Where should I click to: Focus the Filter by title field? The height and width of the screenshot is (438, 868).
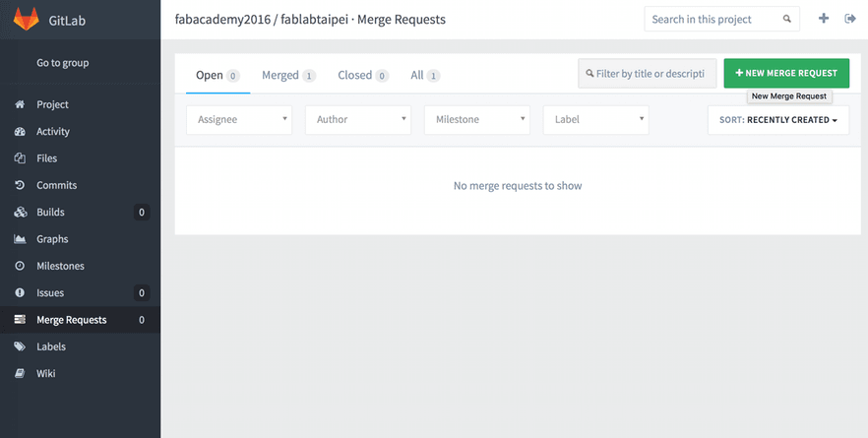(648, 73)
